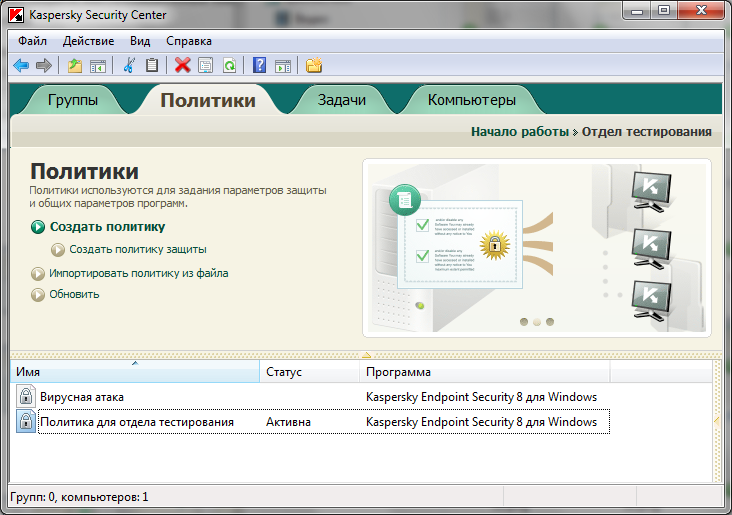The width and height of the screenshot is (732, 515).
Task: Click the program cell of Политика для отдела тестирования
Action: 481,422
